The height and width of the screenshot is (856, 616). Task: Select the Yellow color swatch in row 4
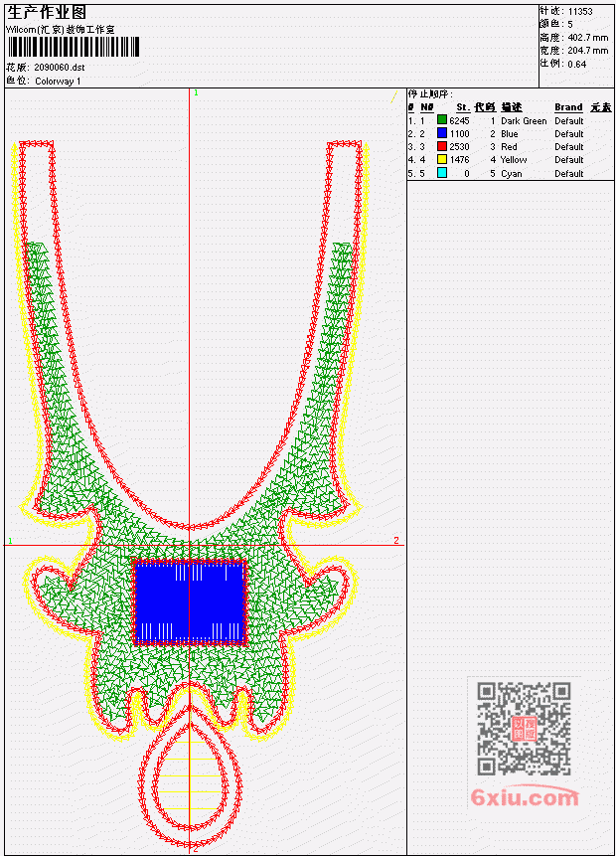click(442, 159)
